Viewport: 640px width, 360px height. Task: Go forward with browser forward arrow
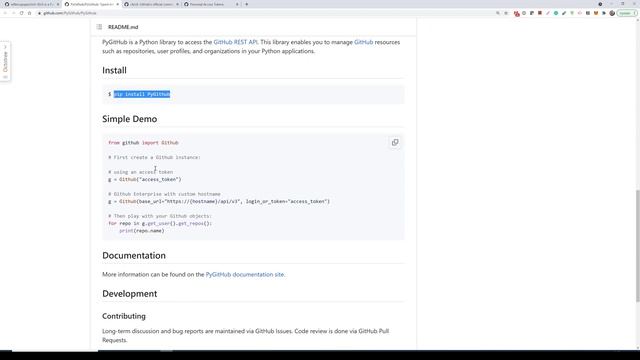coord(13,13)
